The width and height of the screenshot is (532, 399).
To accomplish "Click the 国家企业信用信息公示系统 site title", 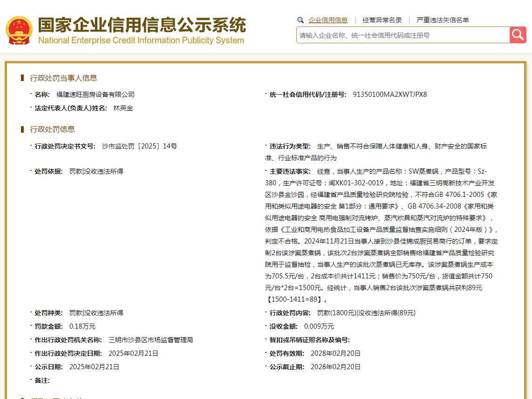I will coord(142,25).
